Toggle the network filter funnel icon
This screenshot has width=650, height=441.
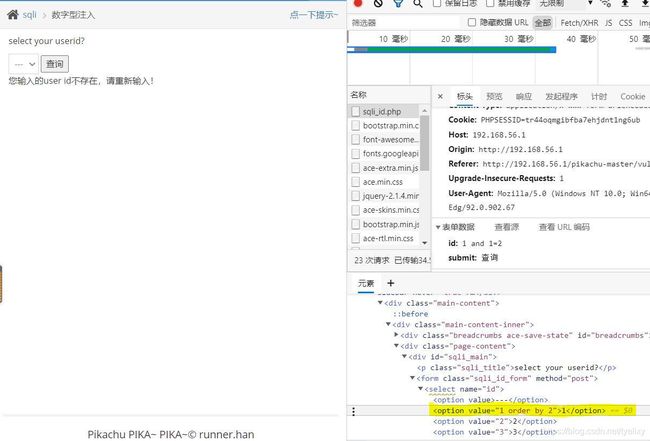point(398,3)
